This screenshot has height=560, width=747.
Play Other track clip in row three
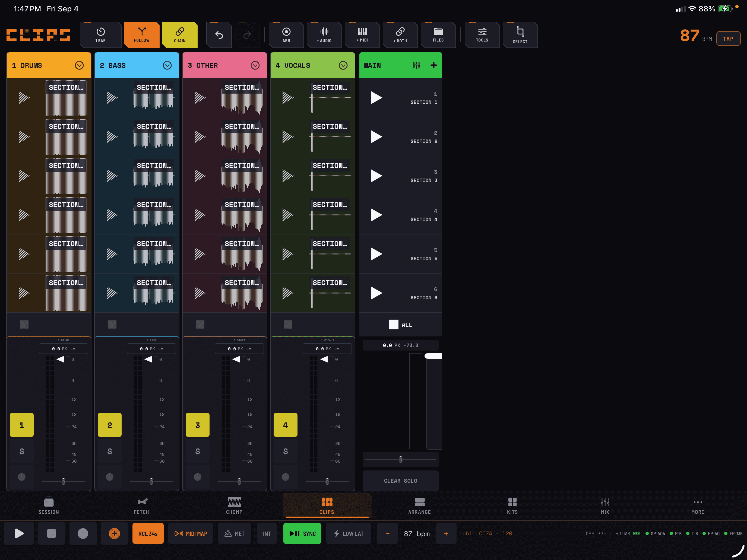pos(200,176)
